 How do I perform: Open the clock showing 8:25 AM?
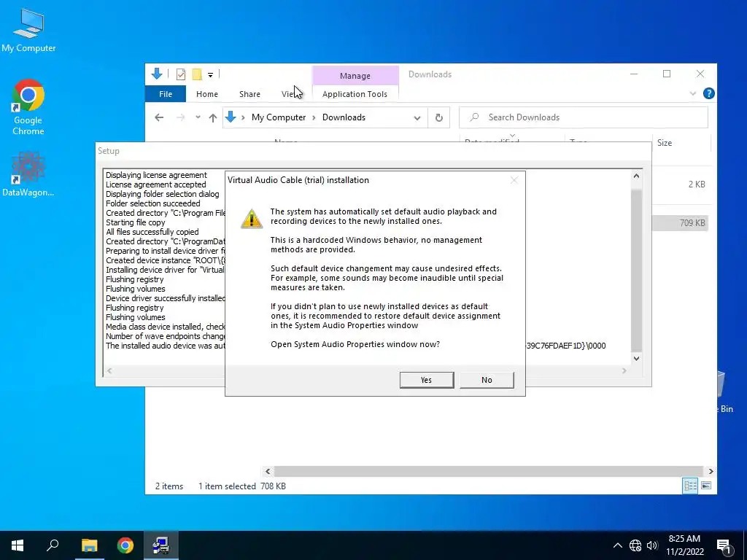684,545
